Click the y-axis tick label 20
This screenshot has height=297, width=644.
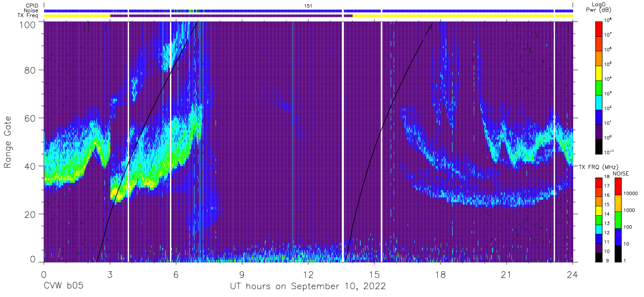click(x=31, y=214)
